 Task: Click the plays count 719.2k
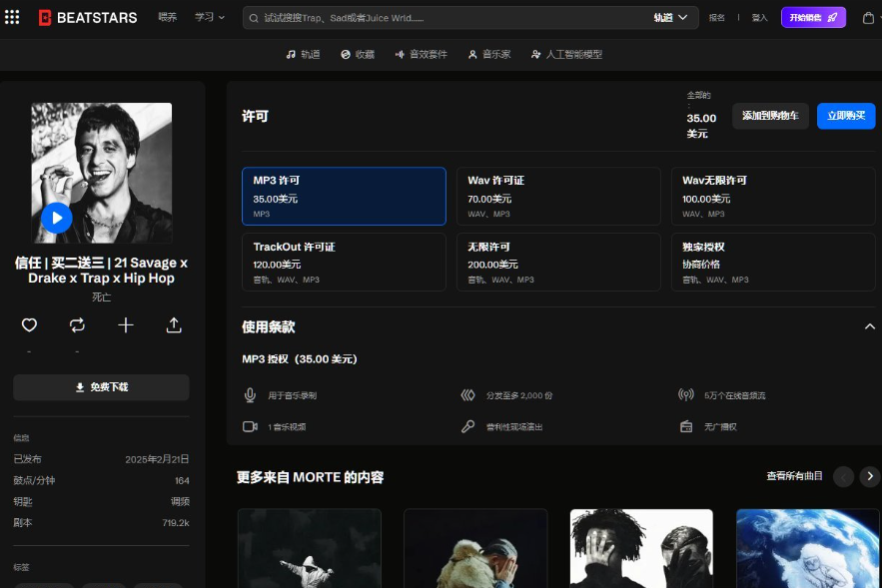pos(176,523)
